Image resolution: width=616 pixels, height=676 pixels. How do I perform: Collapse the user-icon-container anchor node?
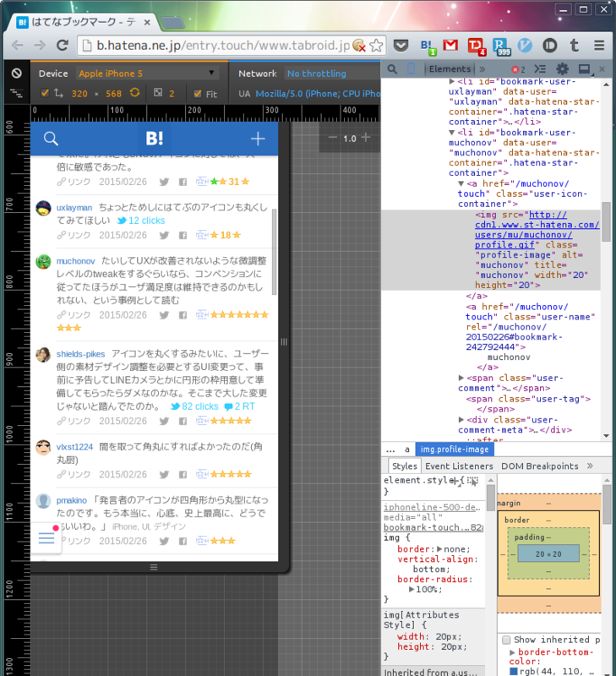pyautogui.click(x=461, y=183)
